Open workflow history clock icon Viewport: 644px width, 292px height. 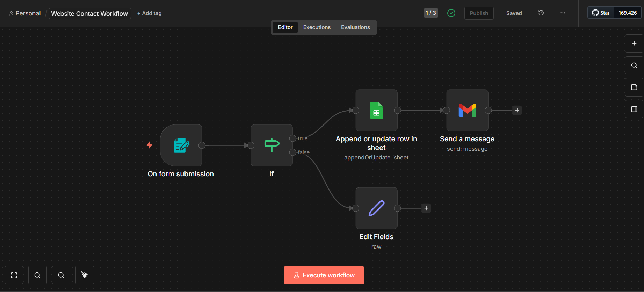coord(541,13)
